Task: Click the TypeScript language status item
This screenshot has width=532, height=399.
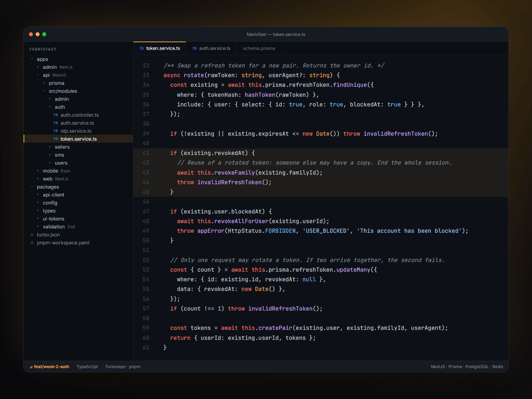Action: point(87,367)
